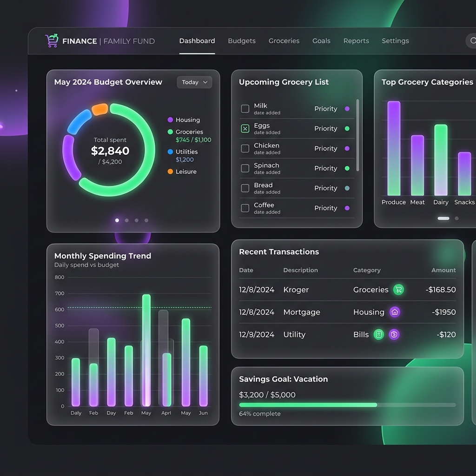
Task: Uncheck the Eggs checkbox
Action: coord(245,129)
